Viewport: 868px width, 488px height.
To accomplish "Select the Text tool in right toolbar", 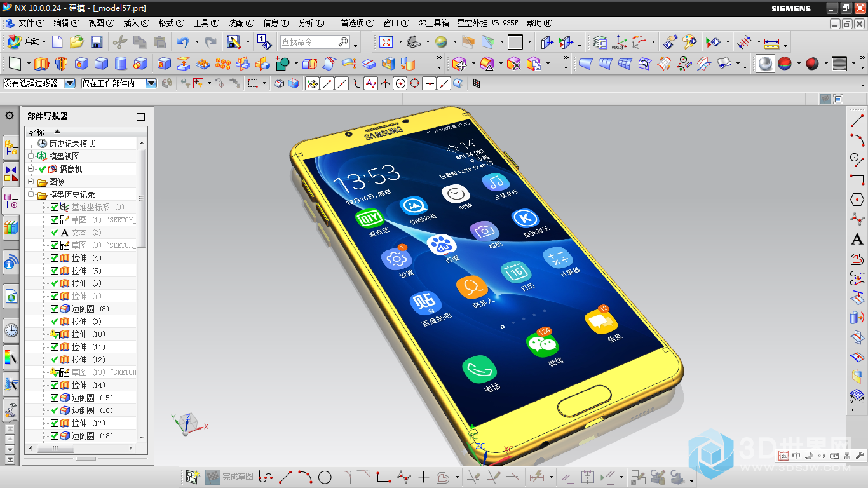I will 857,240.
